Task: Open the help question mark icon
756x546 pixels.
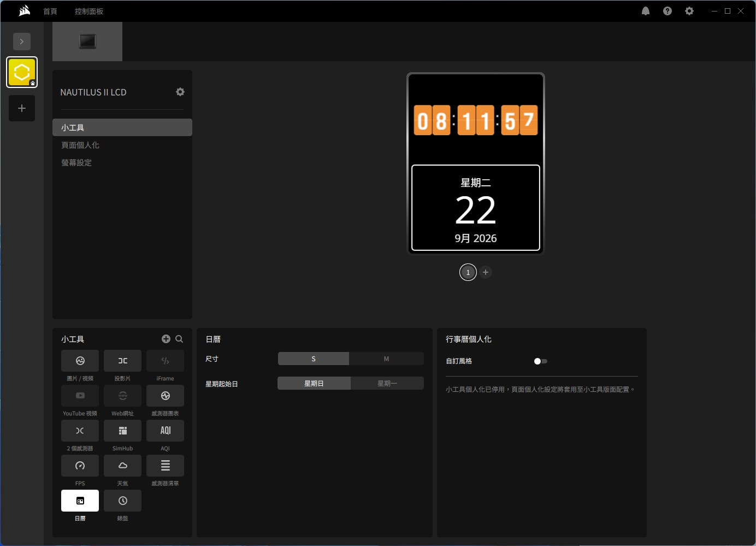Action: pos(668,11)
